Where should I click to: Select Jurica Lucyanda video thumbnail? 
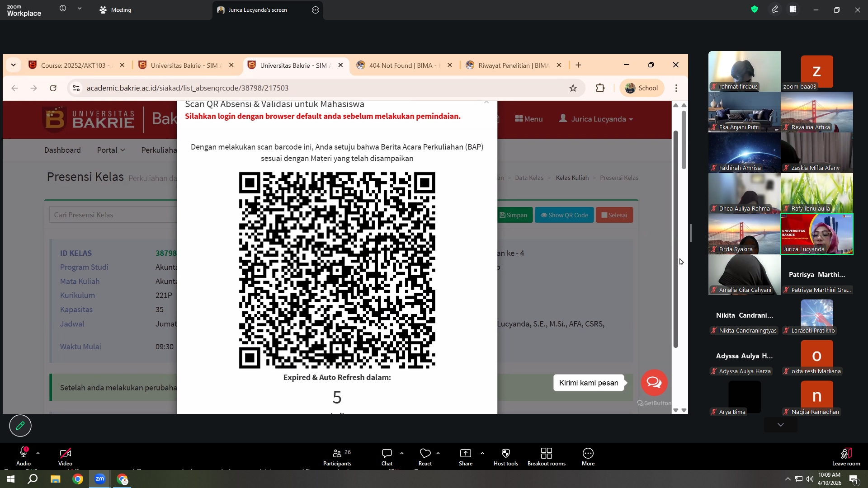(817, 234)
